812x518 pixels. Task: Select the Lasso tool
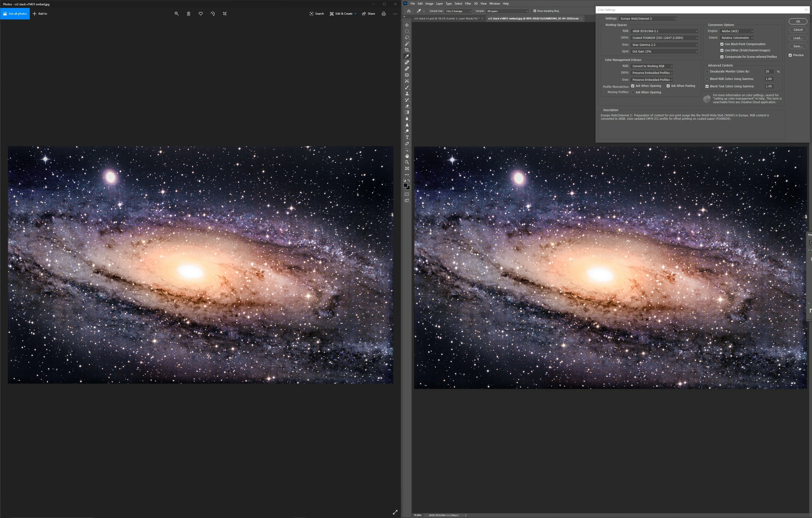407,37
